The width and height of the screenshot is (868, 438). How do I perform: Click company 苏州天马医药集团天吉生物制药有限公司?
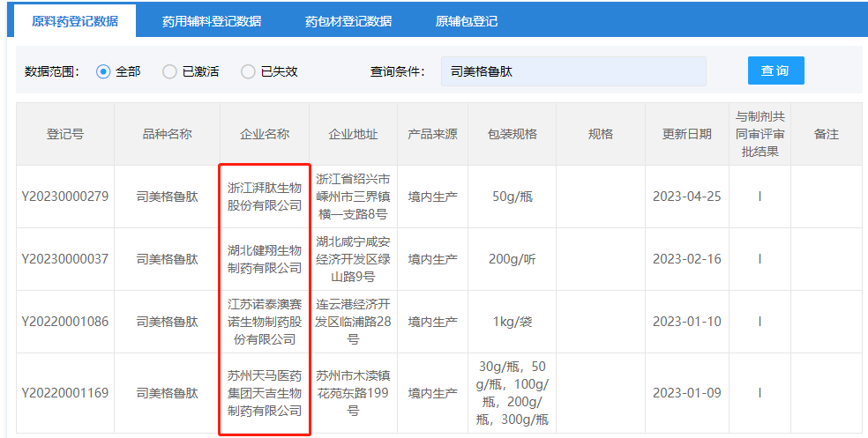tap(265, 393)
